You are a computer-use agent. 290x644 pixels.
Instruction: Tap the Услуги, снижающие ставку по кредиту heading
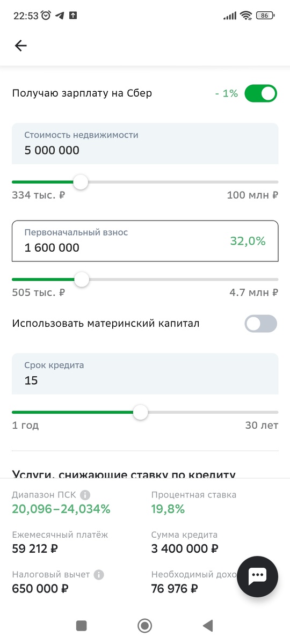coord(124,474)
